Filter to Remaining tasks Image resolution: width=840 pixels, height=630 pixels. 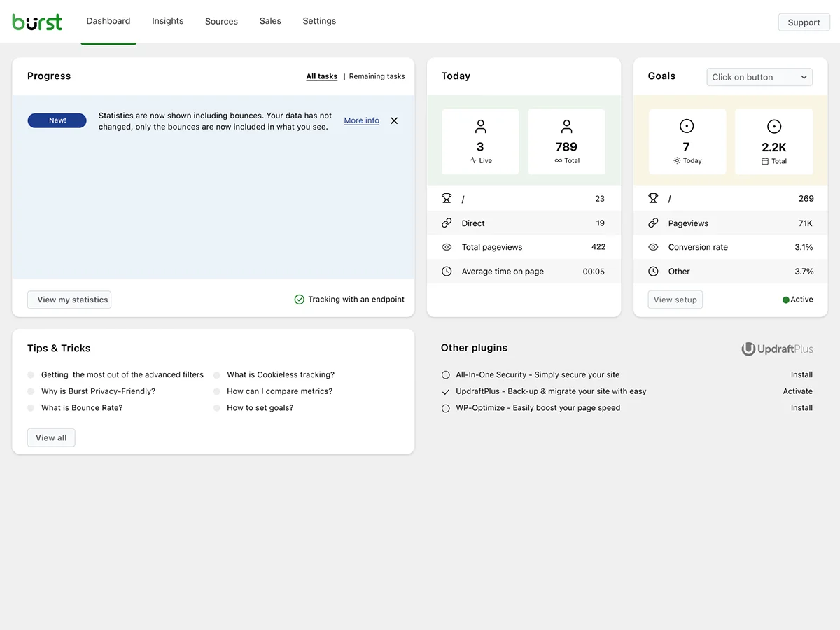tap(377, 76)
